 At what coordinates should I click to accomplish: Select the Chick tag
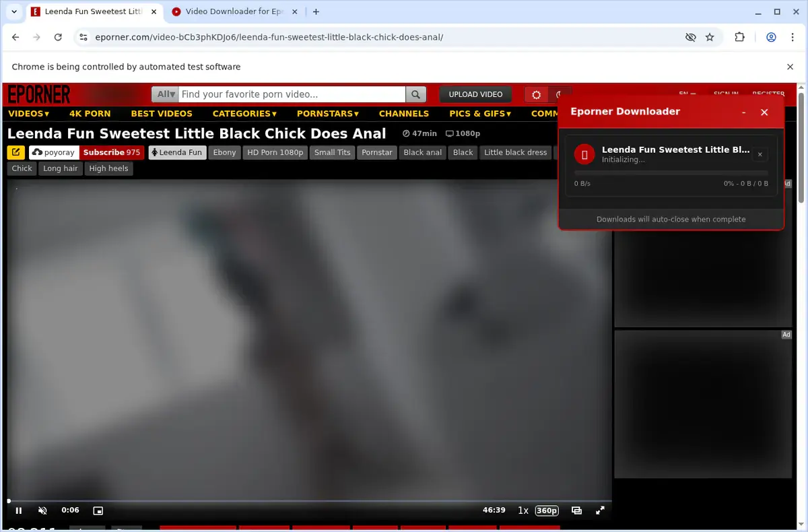[22, 168]
